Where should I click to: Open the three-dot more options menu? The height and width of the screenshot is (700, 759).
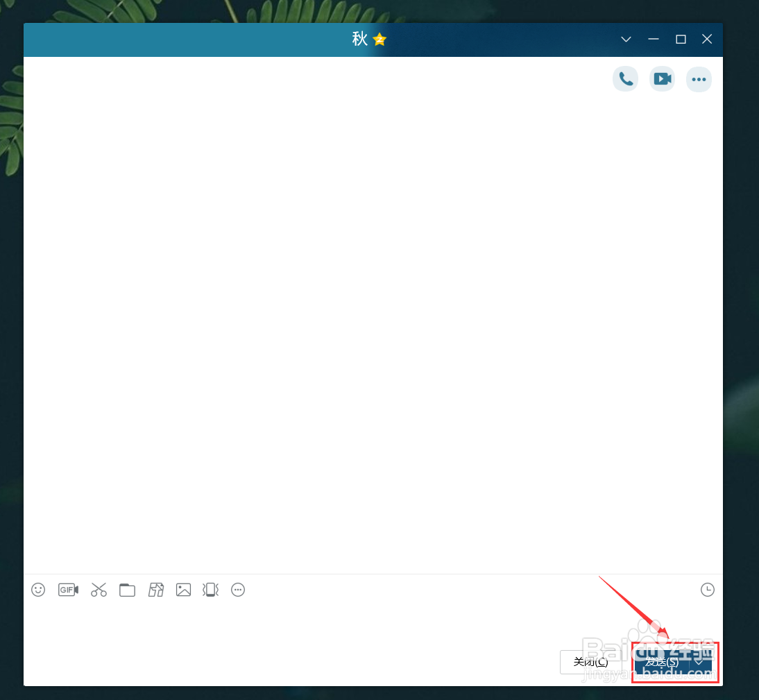click(x=699, y=79)
